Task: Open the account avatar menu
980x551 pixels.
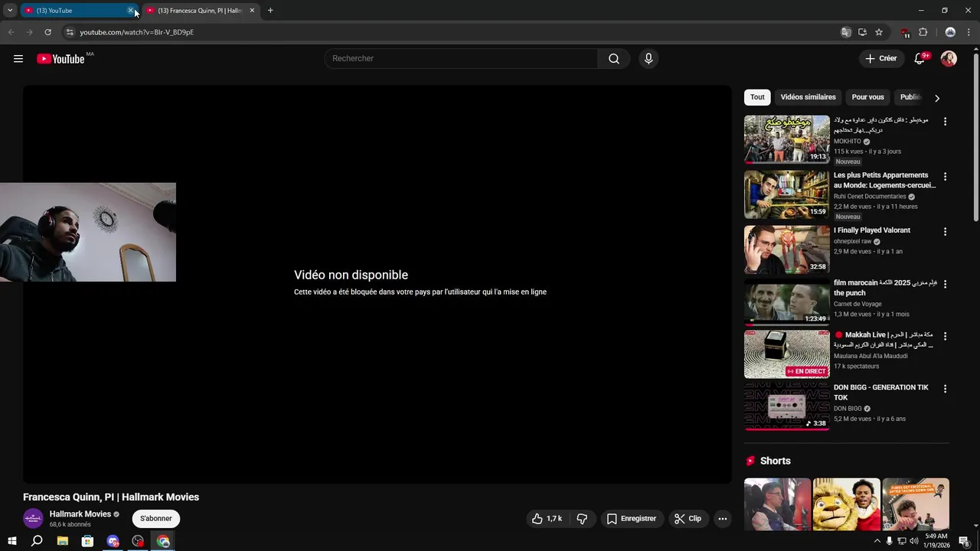Action: tap(949, 59)
